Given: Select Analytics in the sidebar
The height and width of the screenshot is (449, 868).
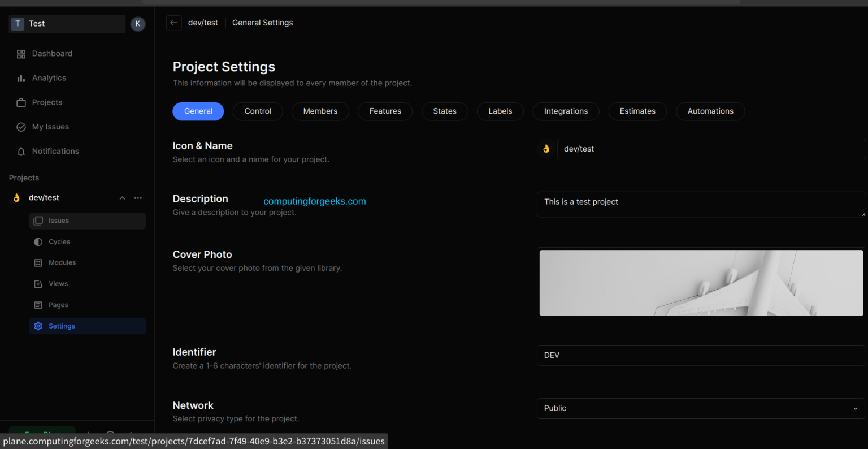Looking at the screenshot, I should pos(49,77).
